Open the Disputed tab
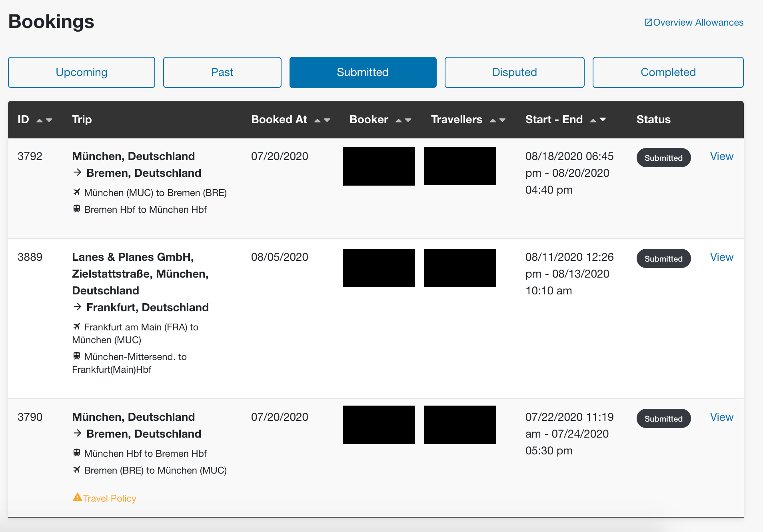763x532 pixels. (515, 72)
